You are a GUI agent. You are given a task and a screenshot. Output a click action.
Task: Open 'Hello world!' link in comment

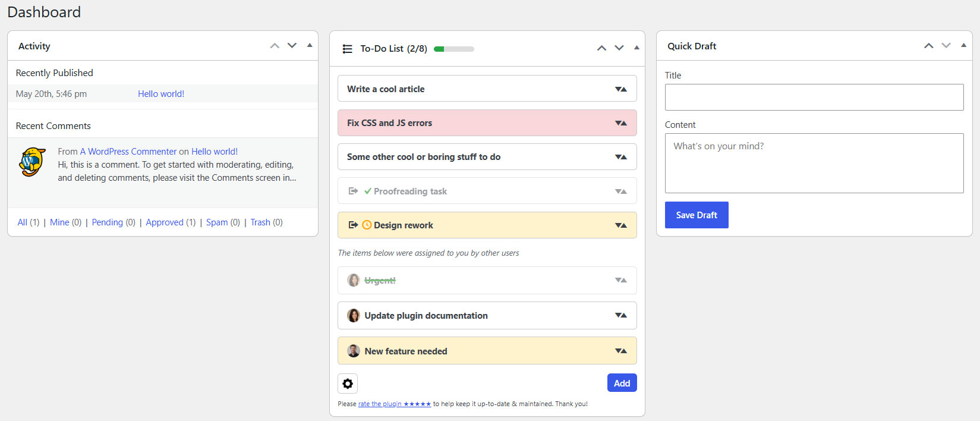[215, 152]
